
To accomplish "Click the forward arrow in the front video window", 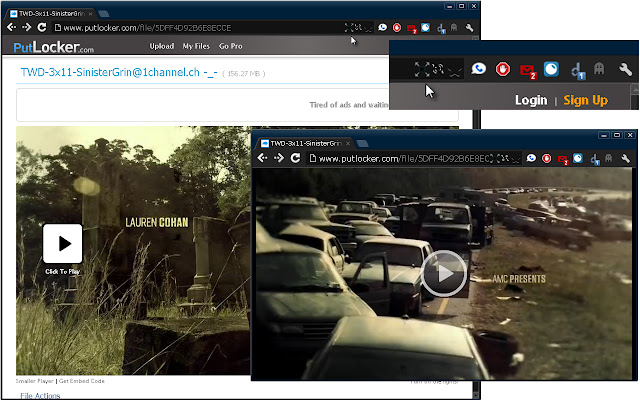I will pyautogui.click(x=279, y=158).
